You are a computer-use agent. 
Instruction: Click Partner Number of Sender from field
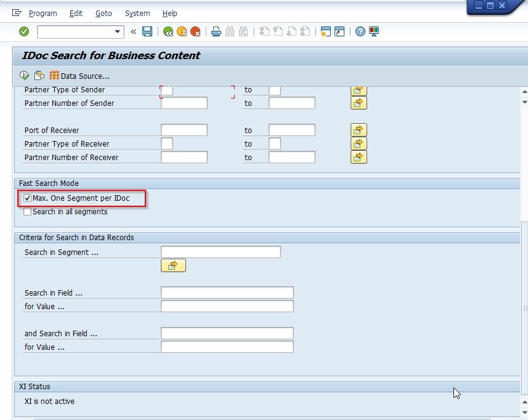click(x=184, y=103)
